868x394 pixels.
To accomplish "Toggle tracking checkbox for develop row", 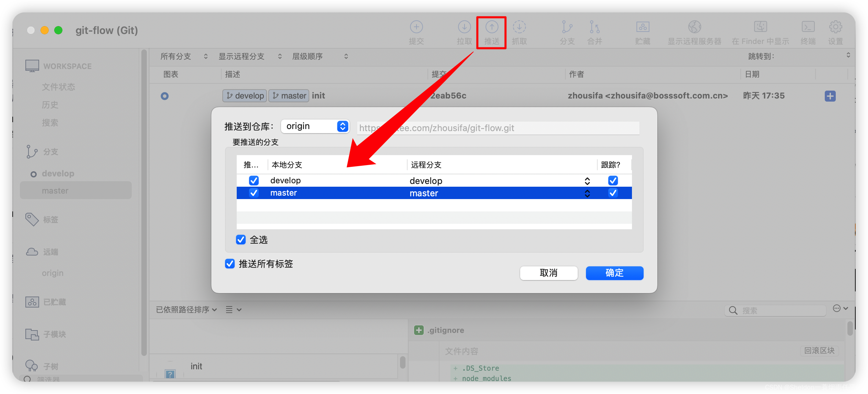I will 613,181.
